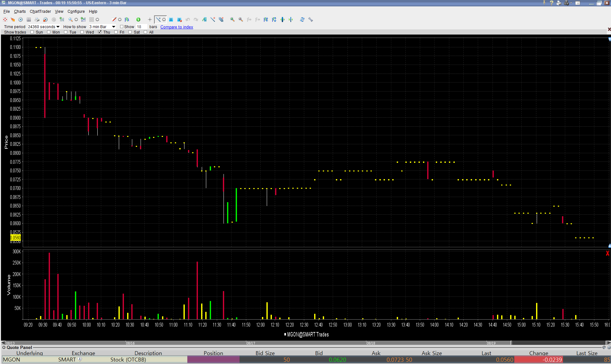Tick the Show bars checkbox
This screenshot has height=364, width=611.
pyautogui.click(x=122, y=27)
